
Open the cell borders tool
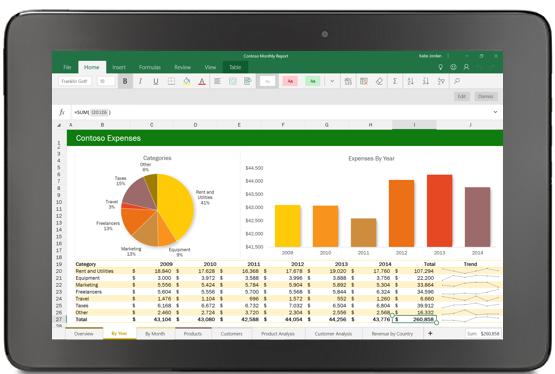point(171,81)
